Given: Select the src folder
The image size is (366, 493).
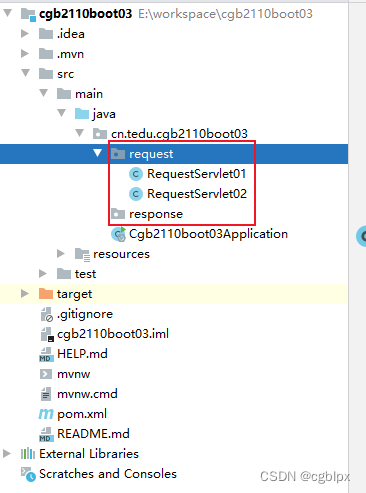Looking at the screenshot, I should (65, 74).
